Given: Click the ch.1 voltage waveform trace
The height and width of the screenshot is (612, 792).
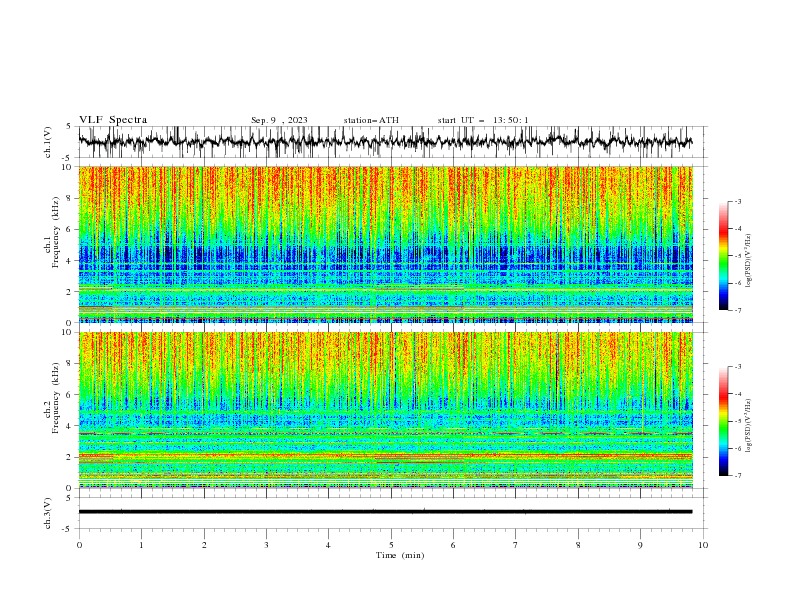Looking at the screenshot, I should coord(385,141).
